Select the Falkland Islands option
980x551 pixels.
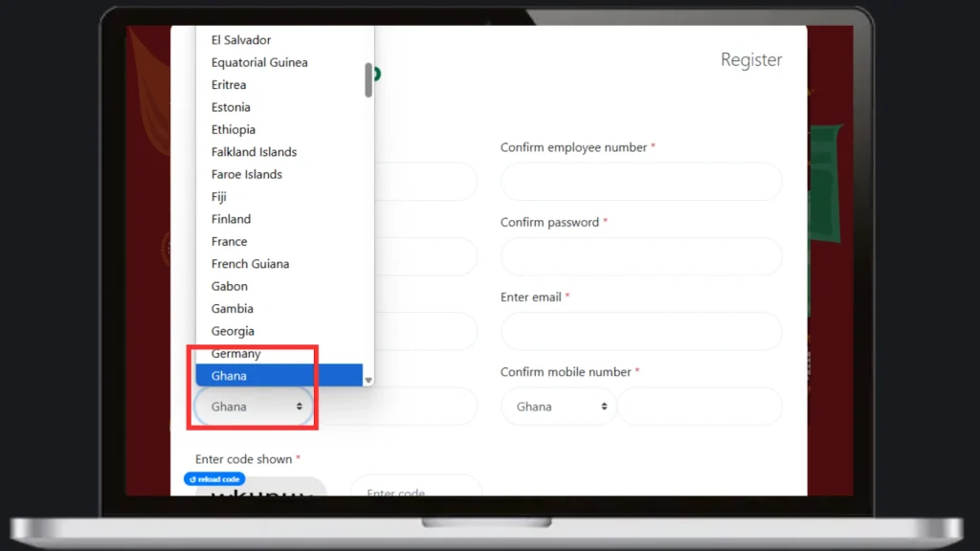[x=254, y=152]
